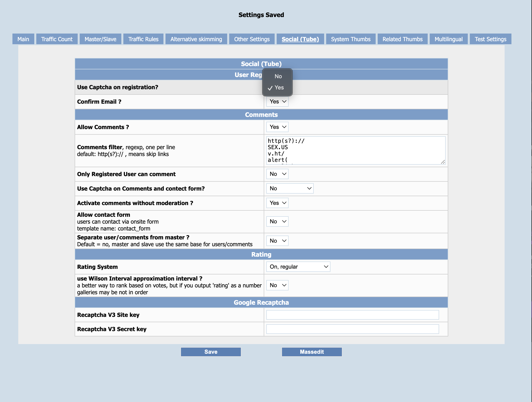Click the 'Settings Saved' message
Screen dimensions: 532x402
[x=261, y=15]
